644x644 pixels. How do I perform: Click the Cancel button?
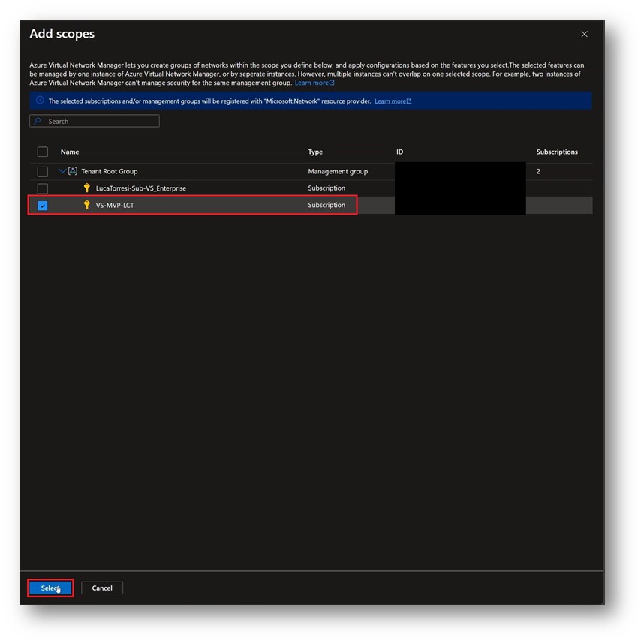[x=102, y=588]
